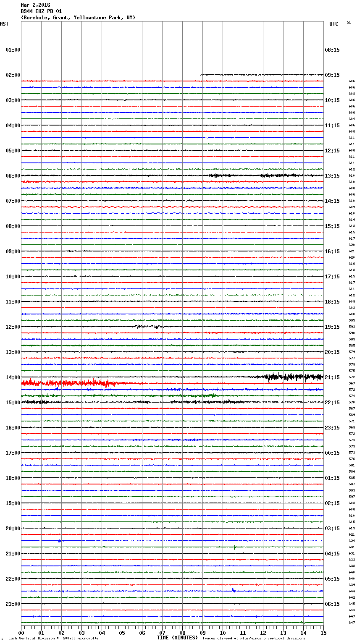The width and height of the screenshot is (357, 644).
Task: Click the black burst at the end of the 13:45 MST trace
Action: [x=292, y=377]
